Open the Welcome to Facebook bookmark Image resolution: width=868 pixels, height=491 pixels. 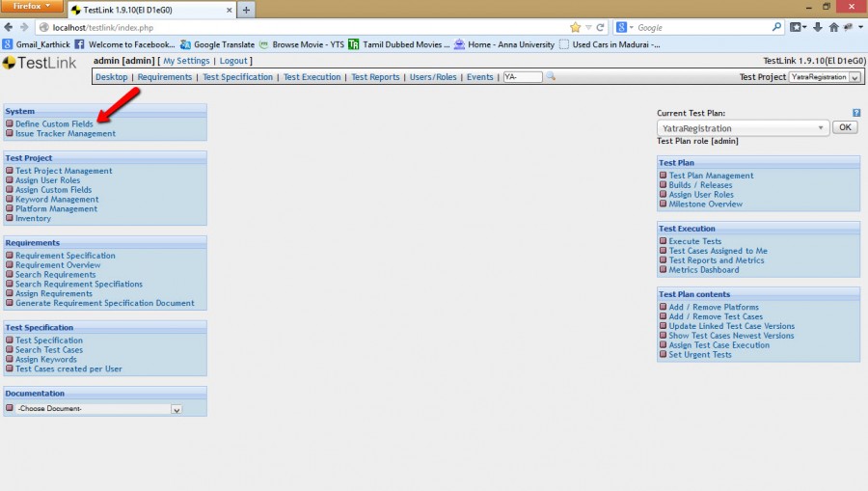click(x=124, y=44)
